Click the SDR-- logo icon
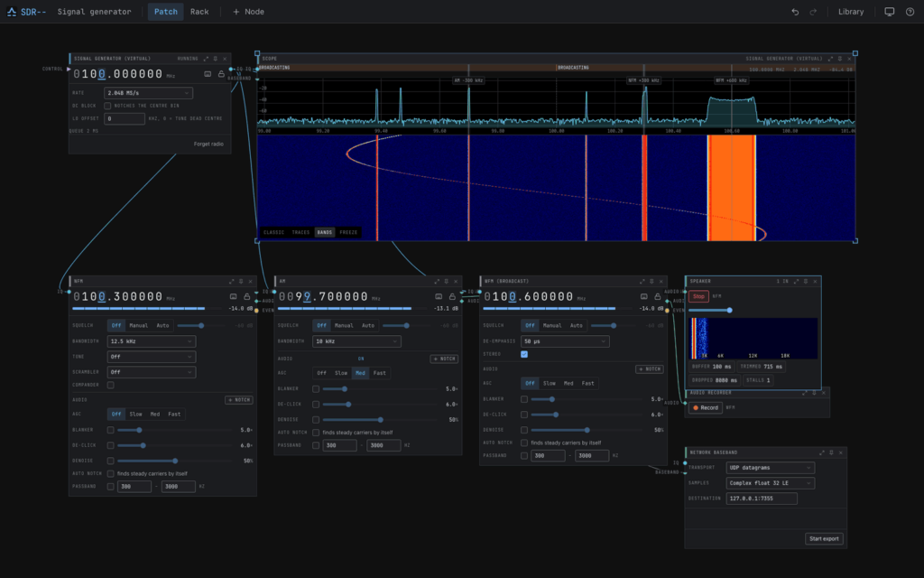This screenshot has width=924, height=578. 11,12
